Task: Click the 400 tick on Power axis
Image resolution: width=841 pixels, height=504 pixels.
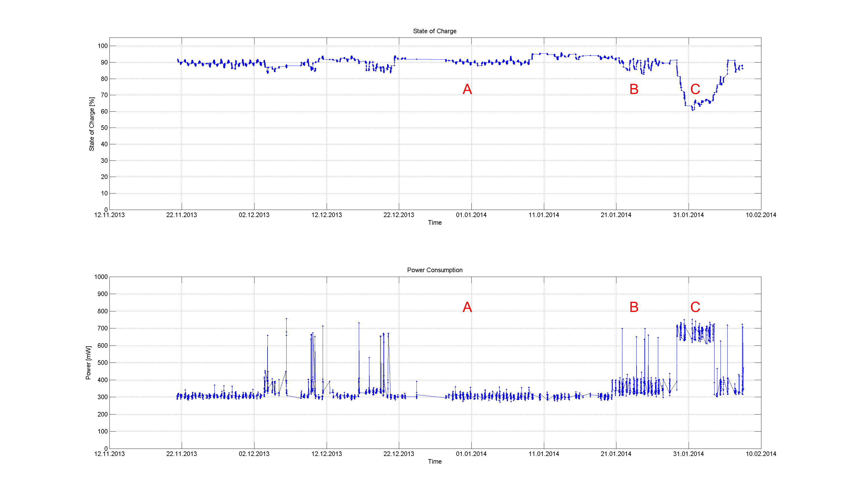Action: [102, 380]
